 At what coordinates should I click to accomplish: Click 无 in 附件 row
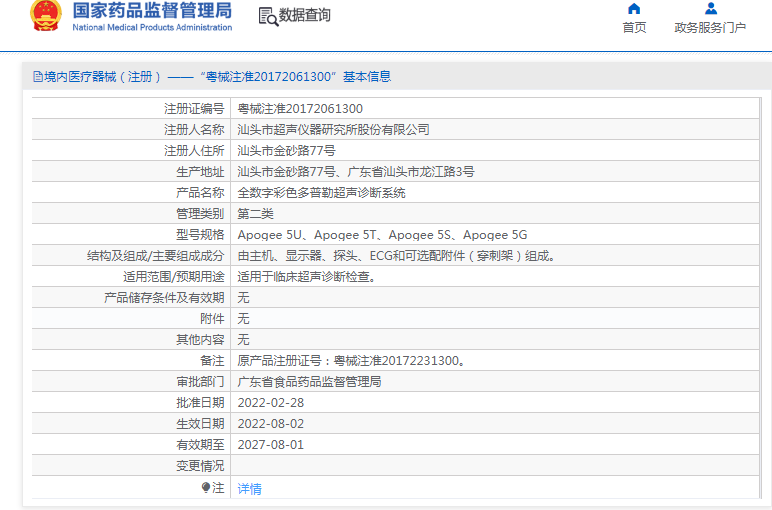point(243,319)
